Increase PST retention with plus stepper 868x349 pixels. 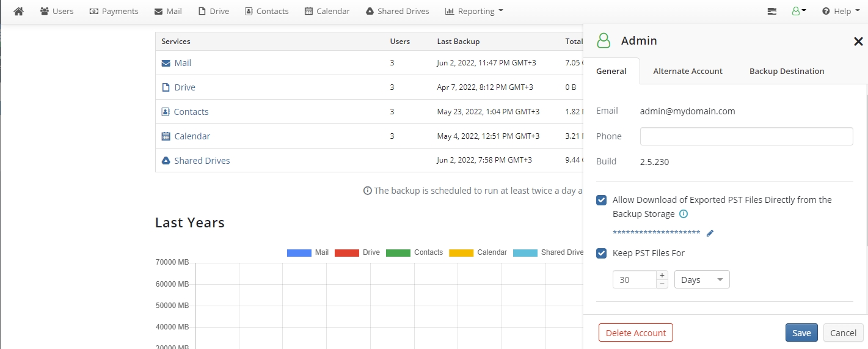click(662, 276)
